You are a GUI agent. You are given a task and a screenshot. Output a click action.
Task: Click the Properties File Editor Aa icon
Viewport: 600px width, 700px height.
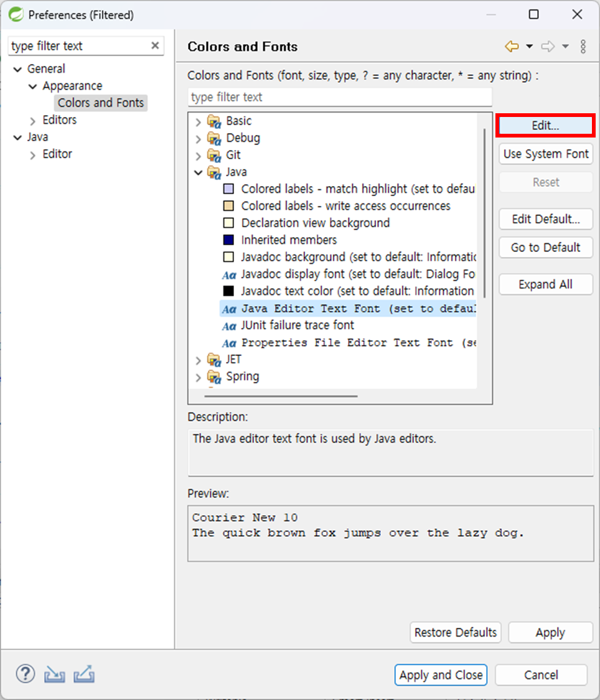tap(229, 343)
